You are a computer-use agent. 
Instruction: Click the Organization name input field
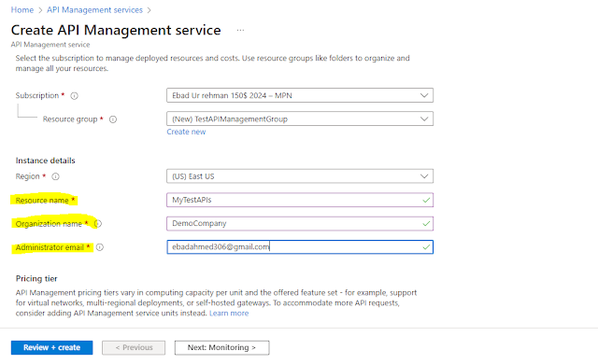tap(300, 223)
